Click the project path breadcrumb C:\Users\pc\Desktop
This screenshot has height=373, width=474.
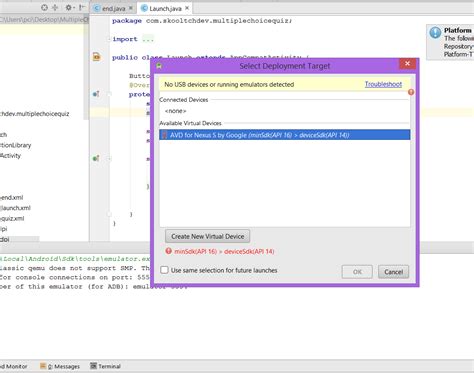(44, 20)
